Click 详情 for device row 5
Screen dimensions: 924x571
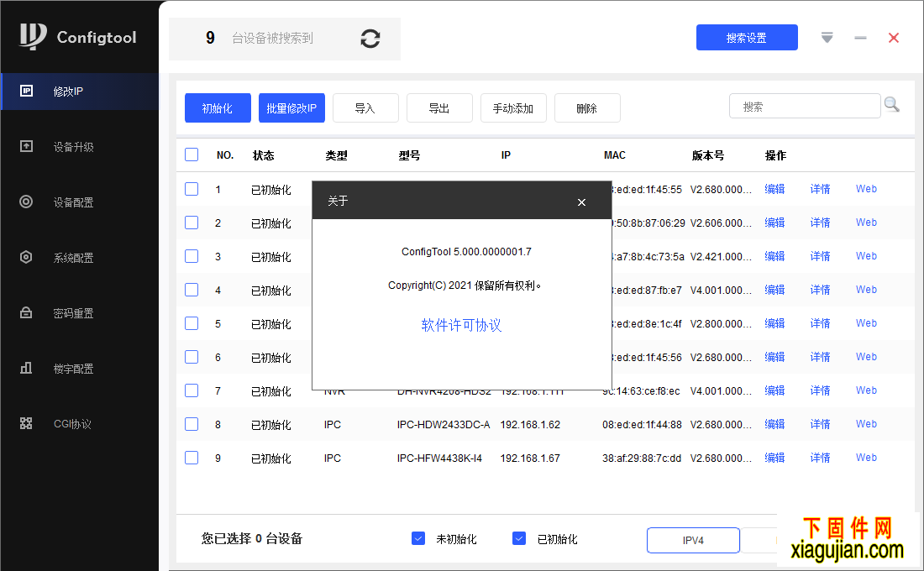pyautogui.click(x=820, y=323)
